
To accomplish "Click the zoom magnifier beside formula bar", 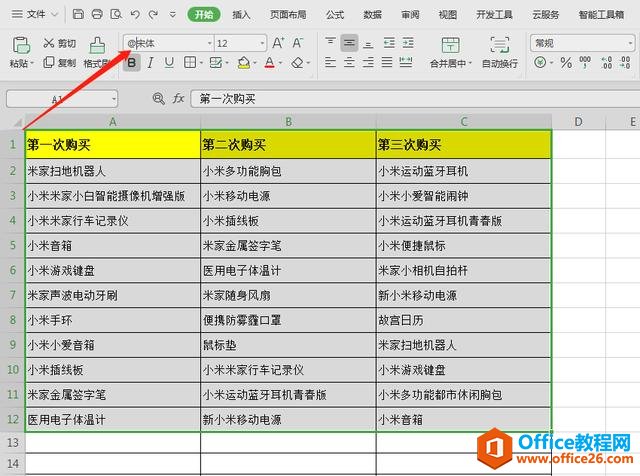I will pos(158,98).
